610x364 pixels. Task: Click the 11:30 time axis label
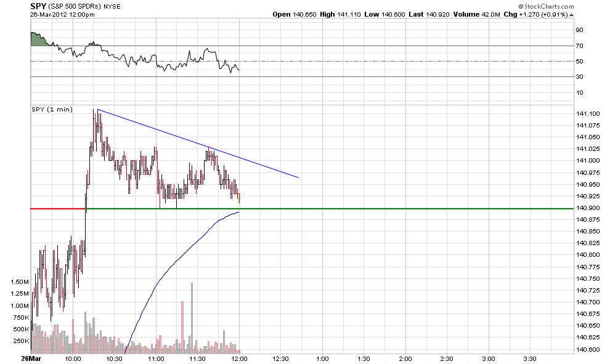pos(198,358)
